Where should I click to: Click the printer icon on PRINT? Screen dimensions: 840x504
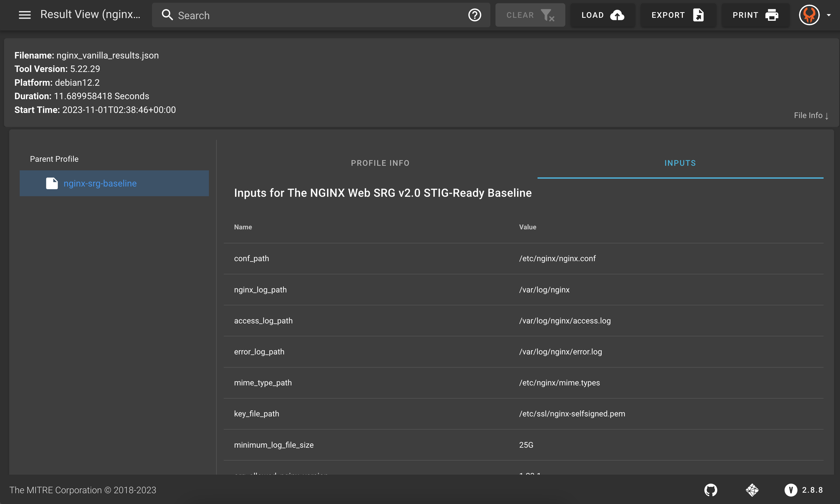tap(772, 15)
